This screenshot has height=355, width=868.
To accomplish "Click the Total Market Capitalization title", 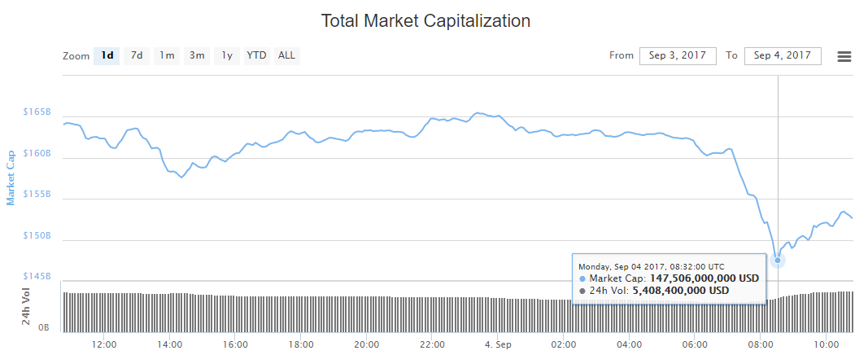I will coord(425,21).
